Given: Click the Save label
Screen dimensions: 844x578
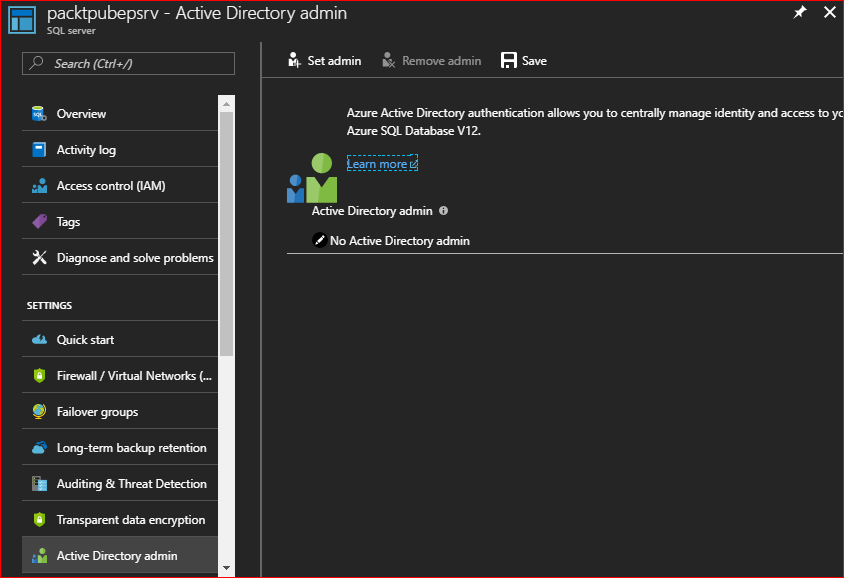Looking at the screenshot, I should (x=534, y=61).
